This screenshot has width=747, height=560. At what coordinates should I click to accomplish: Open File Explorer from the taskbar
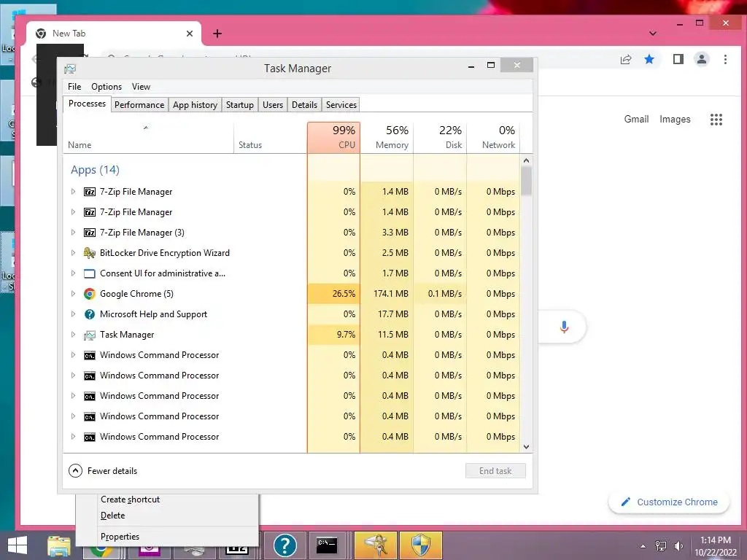pos(59,545)
